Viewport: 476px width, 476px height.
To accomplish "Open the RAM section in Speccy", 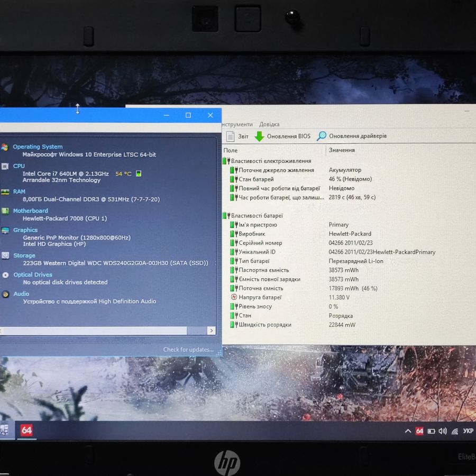I will 19,191.
